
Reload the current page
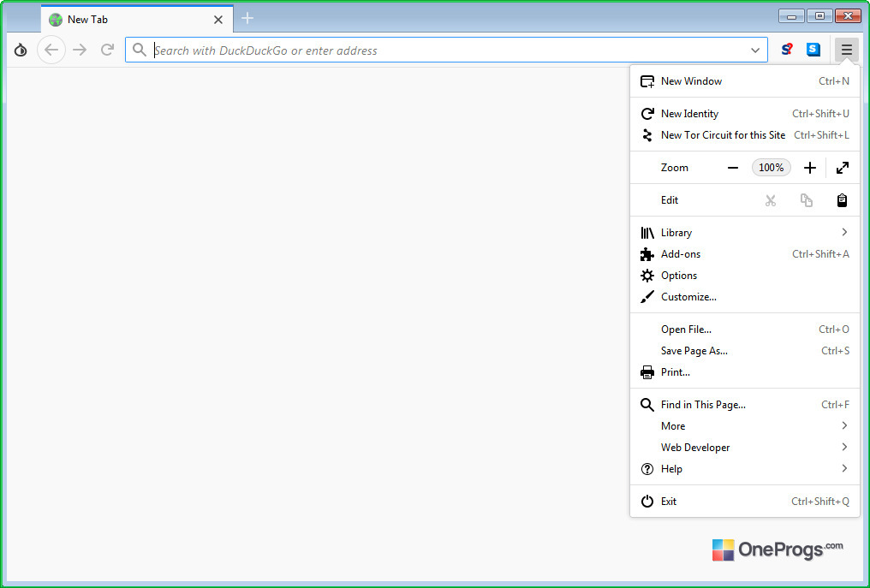tap(107, 50)
